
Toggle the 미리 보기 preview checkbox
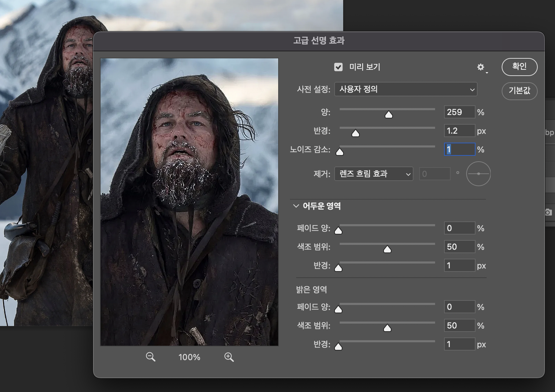pyautogui.click(x=338, y=67)
